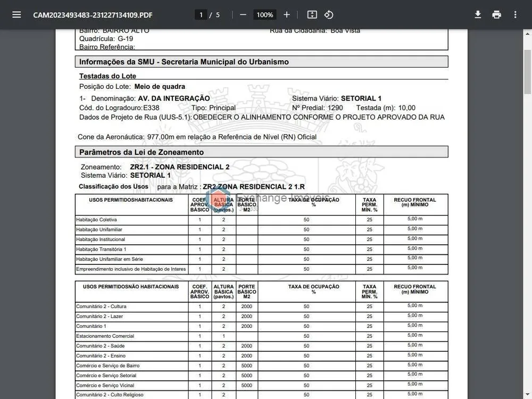Click 'USOS PERMITIDOSNÃO HABITACIONAIS' header
The image size is (532, 399).
click(x=131, y=287)
